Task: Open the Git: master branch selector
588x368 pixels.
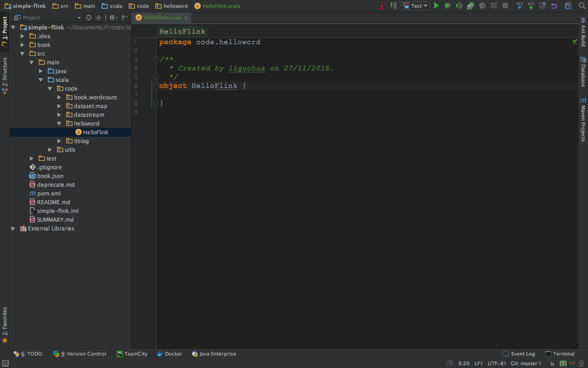Action: point(526,363)
